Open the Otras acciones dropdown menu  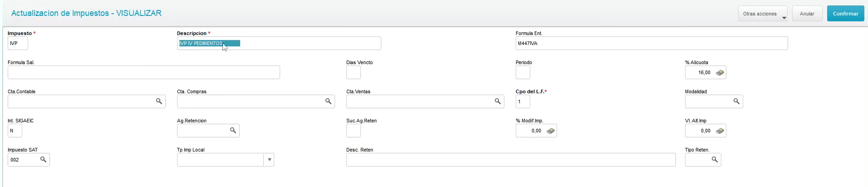tap(763, 14)
